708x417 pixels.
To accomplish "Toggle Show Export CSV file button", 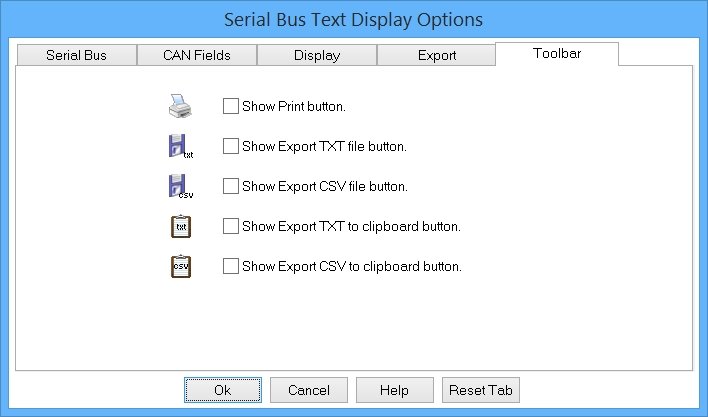I will (231, 186).
